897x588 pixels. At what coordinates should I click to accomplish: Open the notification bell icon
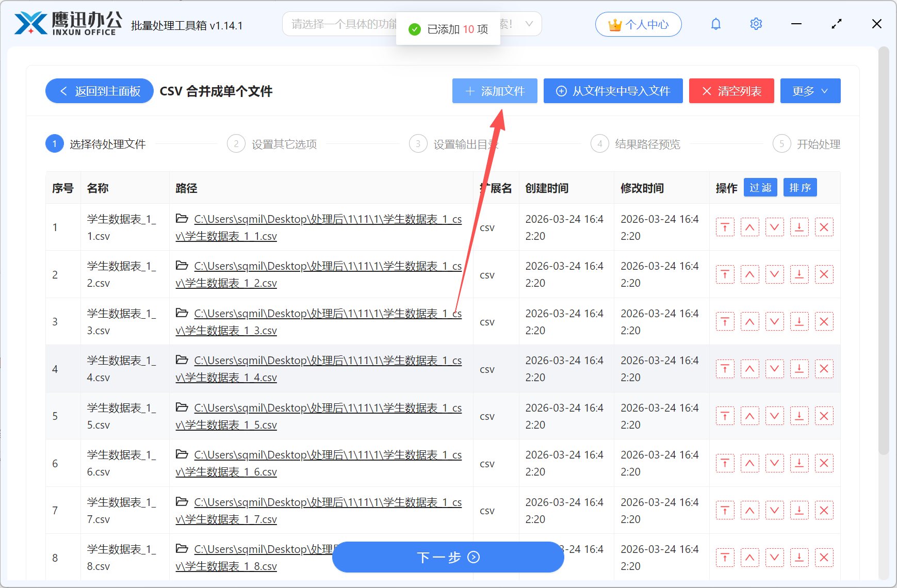click(x=715, y=24)
